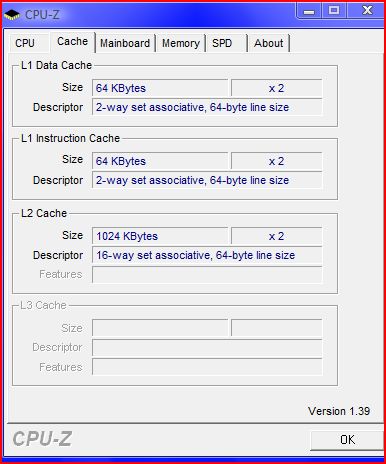Click the L1 Data Cache group label

click(x=56, y=65)
